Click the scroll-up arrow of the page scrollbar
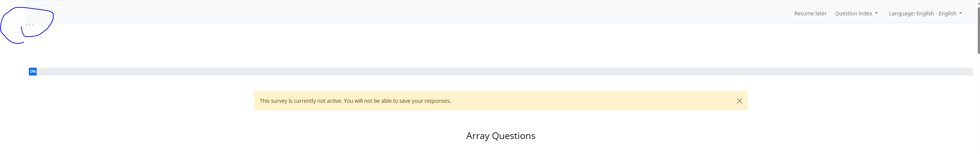Screen dimensions: 980x154 pyautogui.click(x=978, y=3)
